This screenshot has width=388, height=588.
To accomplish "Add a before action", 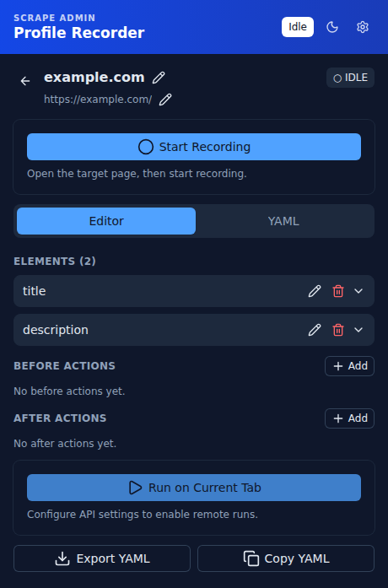I will tap(349, 366).
